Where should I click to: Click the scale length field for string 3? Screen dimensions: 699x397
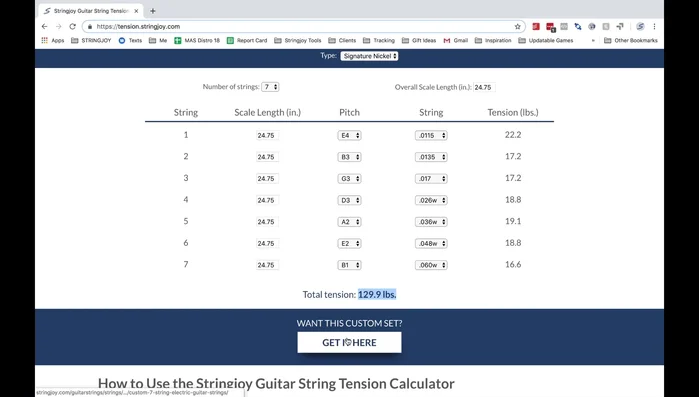tap(267, 179)
